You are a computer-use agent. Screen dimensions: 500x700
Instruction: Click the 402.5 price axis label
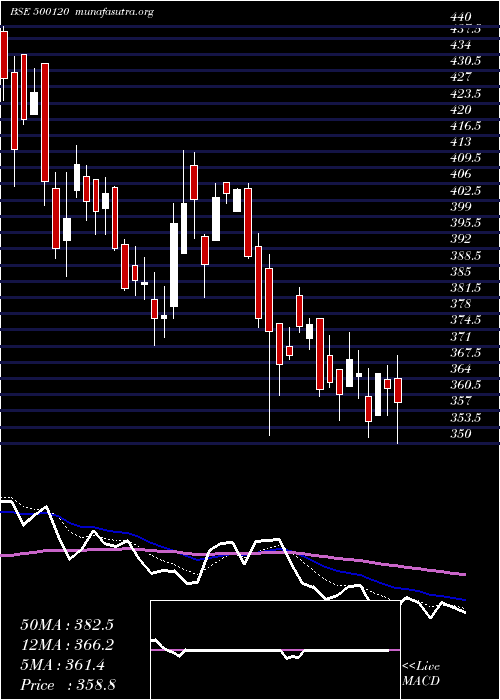point(466,190)
